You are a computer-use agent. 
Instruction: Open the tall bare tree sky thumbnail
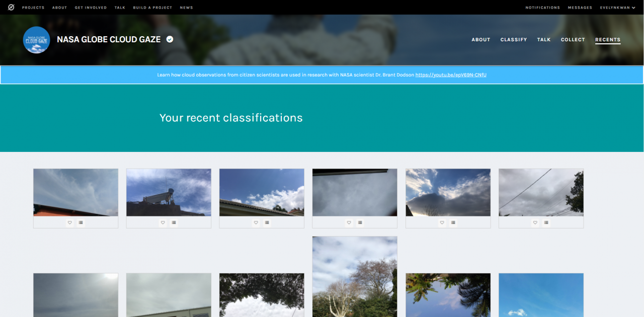355,277
